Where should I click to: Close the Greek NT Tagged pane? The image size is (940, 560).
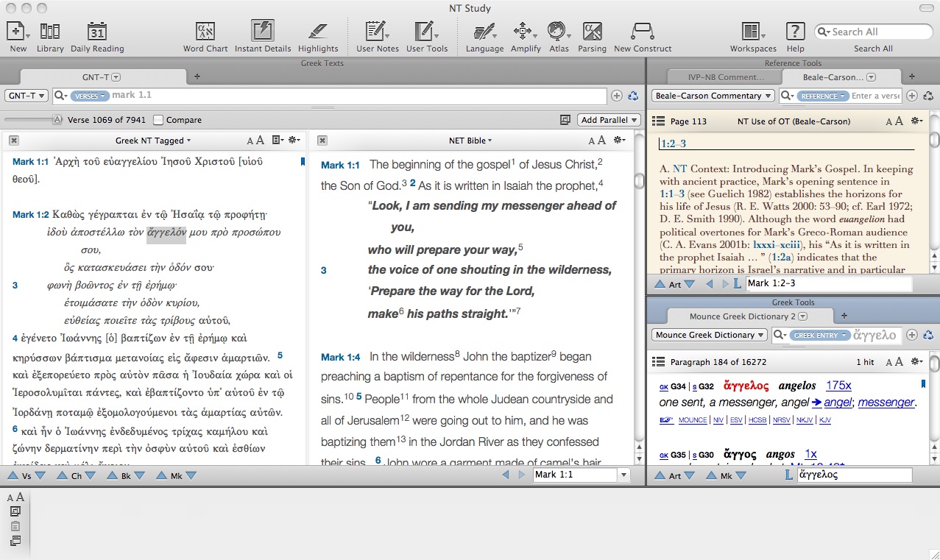click(x=14, y=141)
